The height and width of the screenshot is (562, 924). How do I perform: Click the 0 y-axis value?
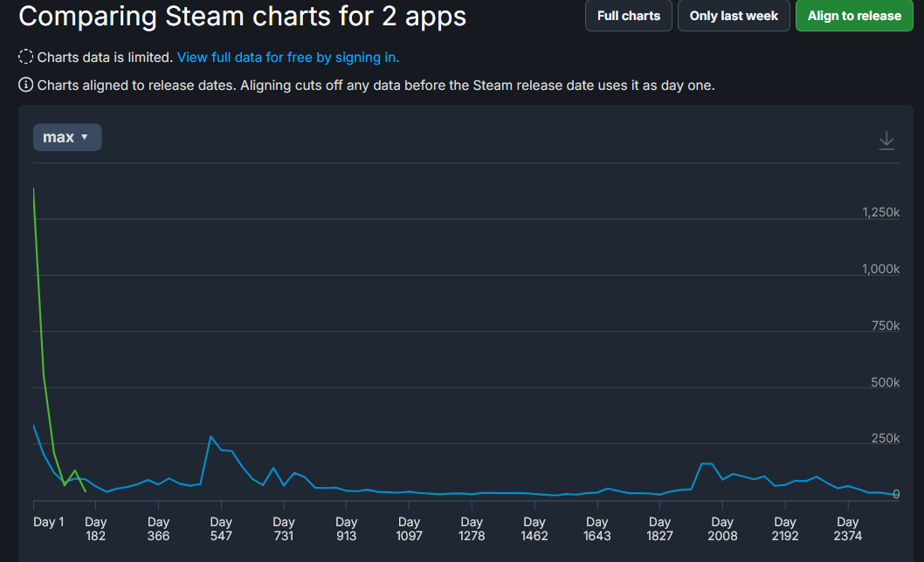[x=896, y=494]
